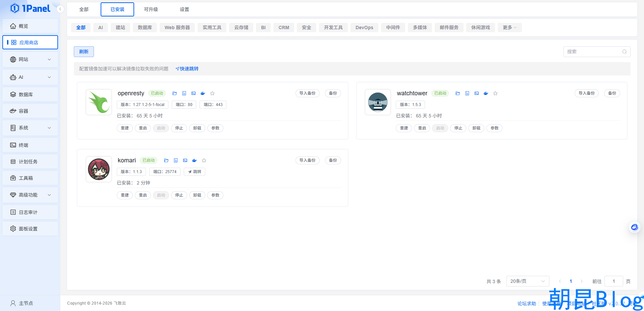Open 面板设置 panel settings in sidebar

click(30, 228)
